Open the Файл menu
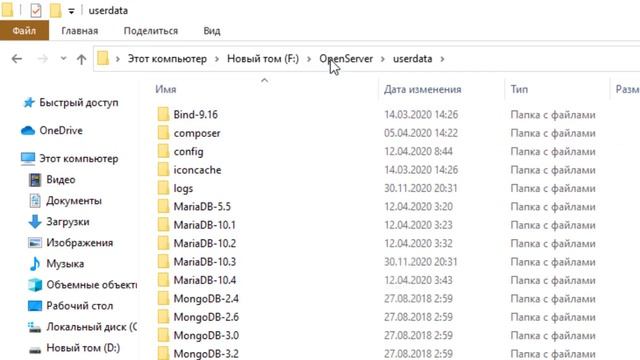Image resolution: width=640 pixels, height=360 pixels. click(x=24, y=31)
